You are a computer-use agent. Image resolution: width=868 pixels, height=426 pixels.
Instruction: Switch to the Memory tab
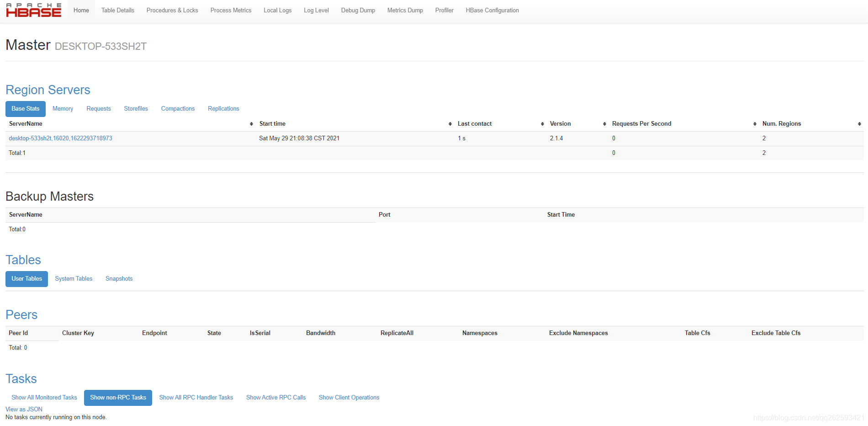coord(63,109)
